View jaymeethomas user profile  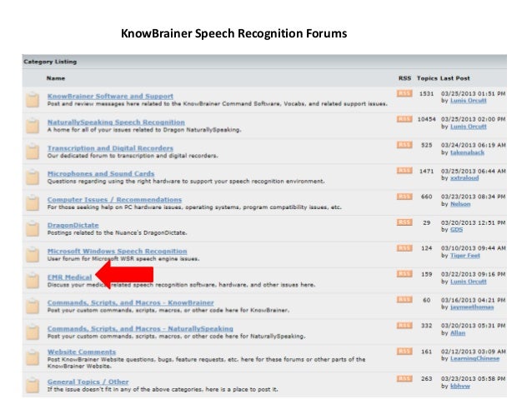(x=472, y=307)
